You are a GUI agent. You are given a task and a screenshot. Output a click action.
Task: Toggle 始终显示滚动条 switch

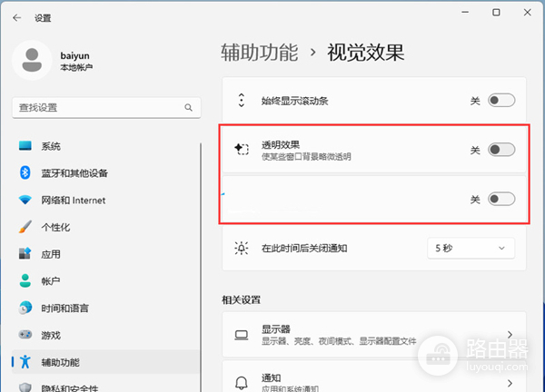click(501, 101)
